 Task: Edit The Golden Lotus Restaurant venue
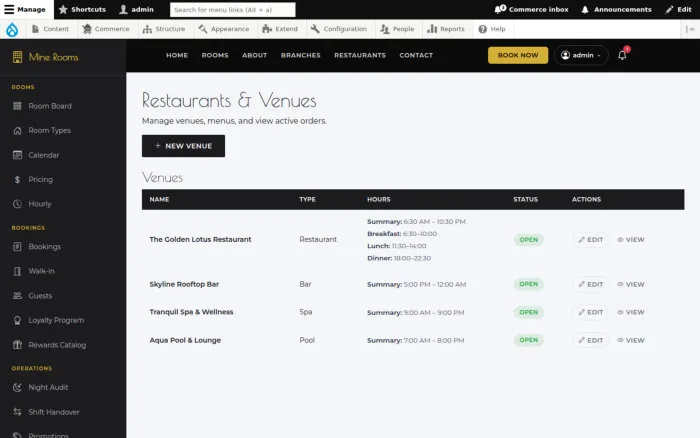590,240
